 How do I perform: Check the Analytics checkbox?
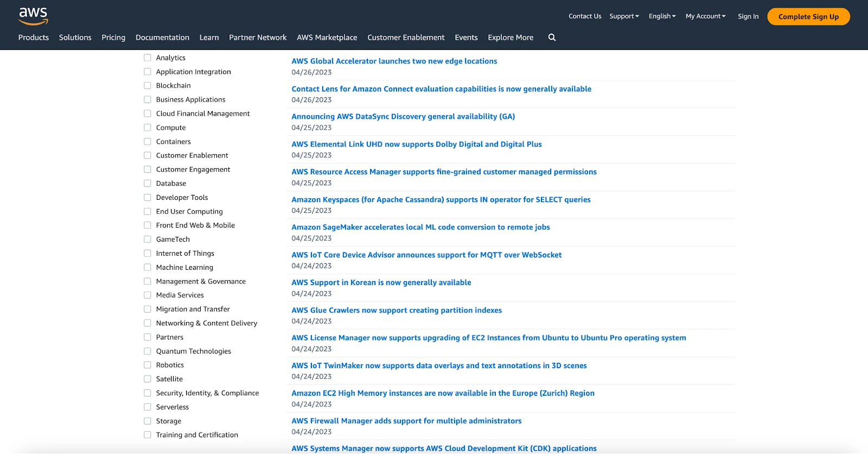click(x=148, y=58)
